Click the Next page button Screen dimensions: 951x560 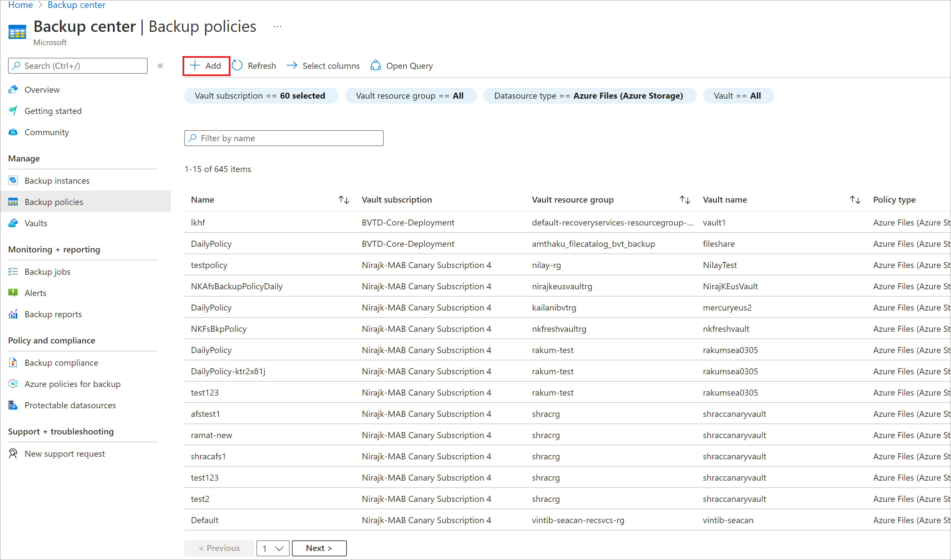pos(318,548)
